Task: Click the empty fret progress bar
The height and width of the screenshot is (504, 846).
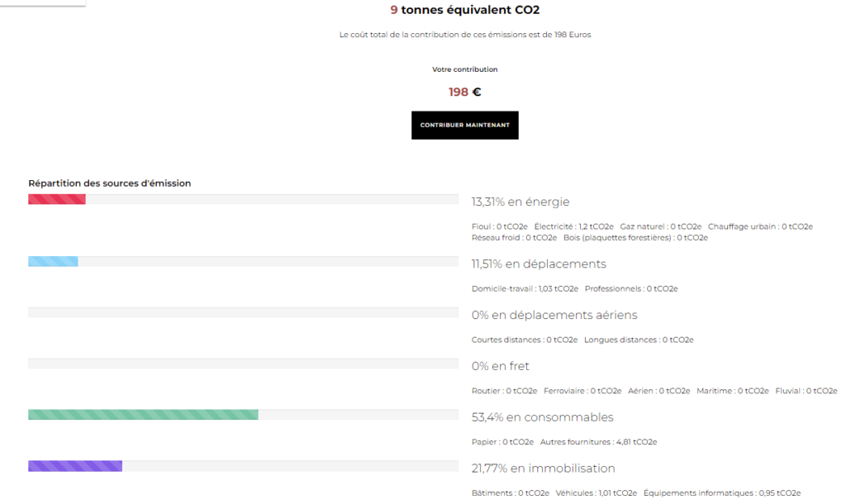Action: tap(243, 364)
